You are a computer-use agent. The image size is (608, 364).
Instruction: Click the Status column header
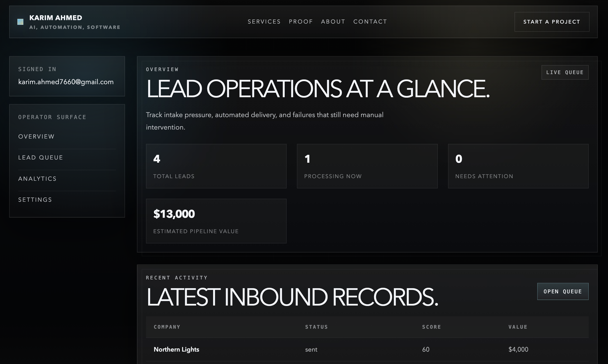pos(316,327)
